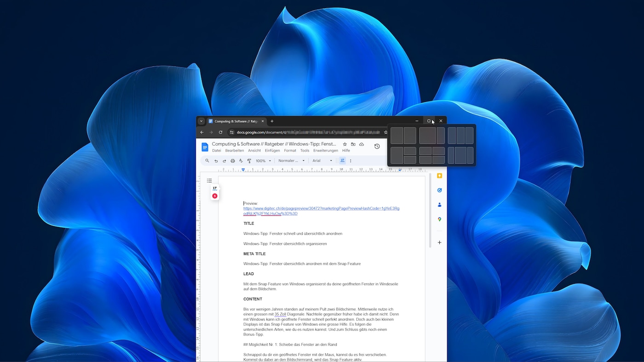Screen dimensions: 644x362
Task: Open the Bearbeiten menu
Action: pyautogui.click(x=235, y=151)
